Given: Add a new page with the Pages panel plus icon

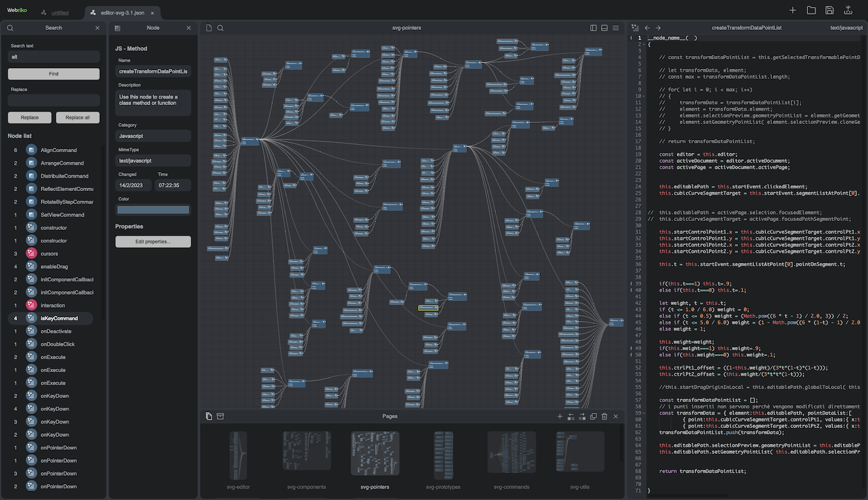Looking at the screenshot, I should (x=560, y=416).
